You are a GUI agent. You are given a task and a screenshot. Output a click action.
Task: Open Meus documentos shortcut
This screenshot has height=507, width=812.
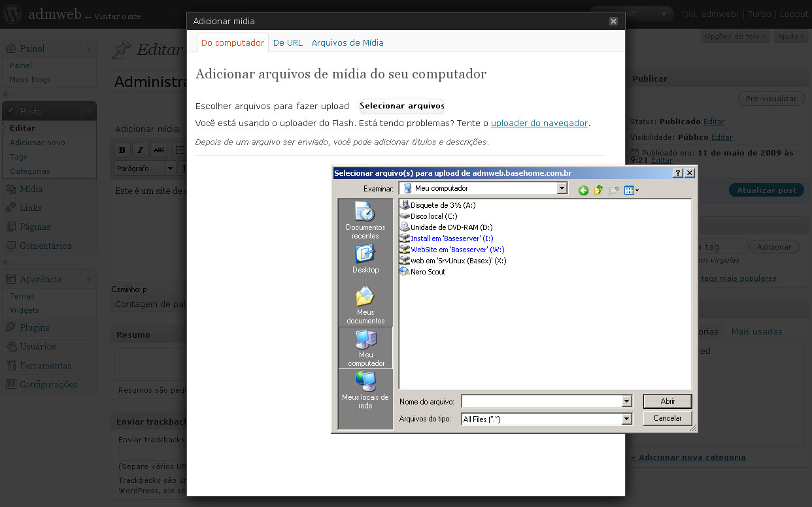(x=365, y=305)
